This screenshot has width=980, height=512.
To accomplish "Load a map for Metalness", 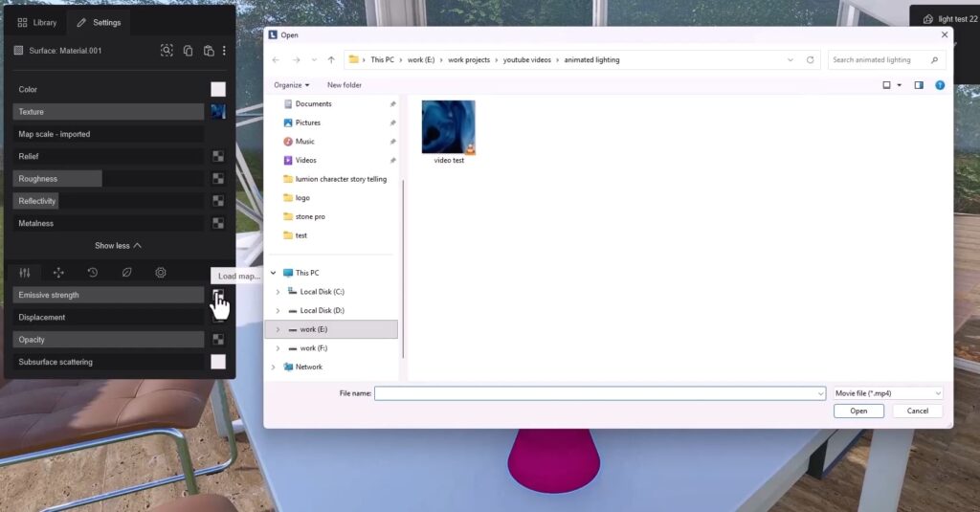I will click(x=218, y=223).
